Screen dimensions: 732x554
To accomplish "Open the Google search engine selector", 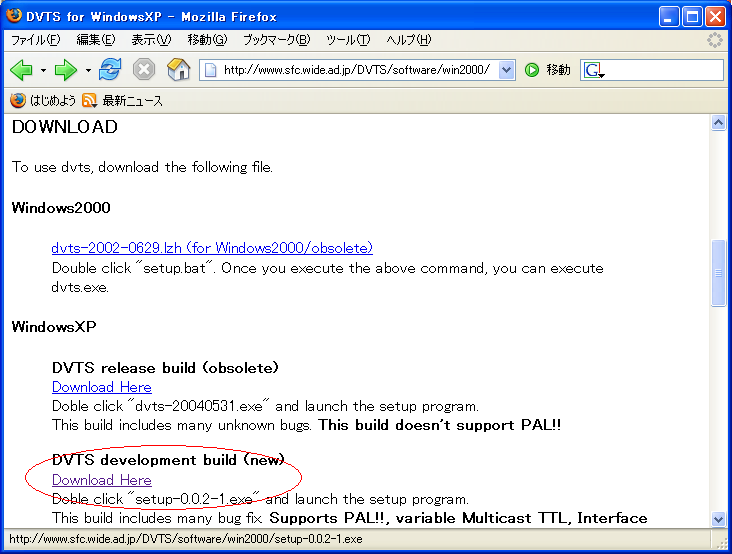I will (594, 70).
